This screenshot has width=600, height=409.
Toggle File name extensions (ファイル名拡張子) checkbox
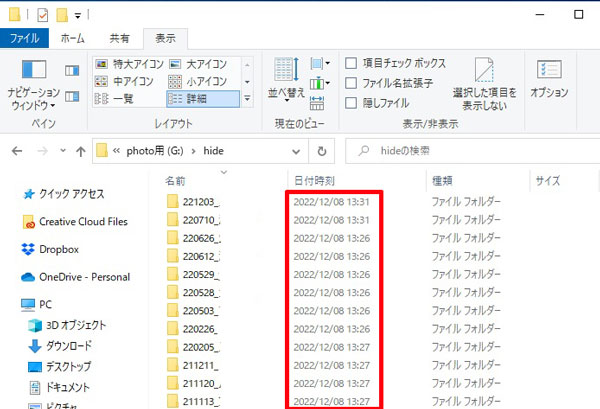[351, 83]
